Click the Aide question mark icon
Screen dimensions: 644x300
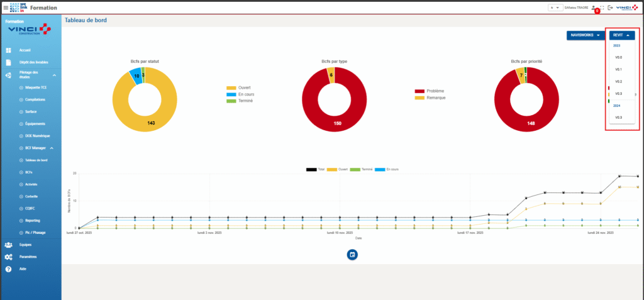click(9, 269)
